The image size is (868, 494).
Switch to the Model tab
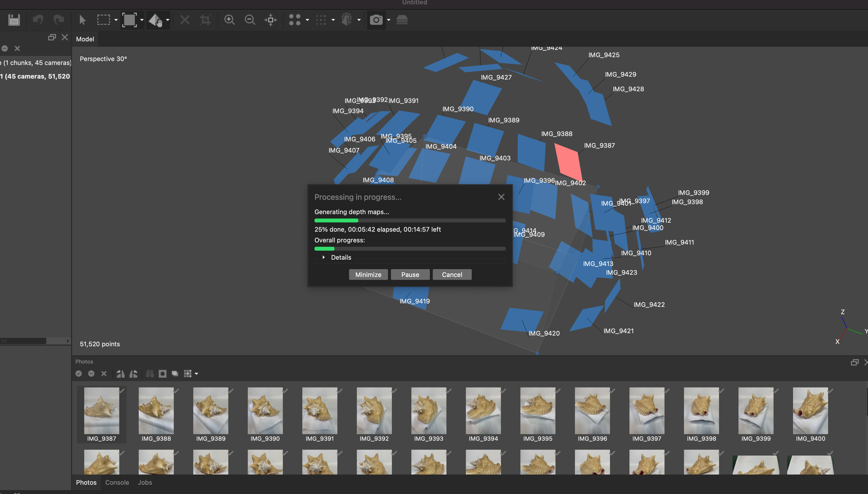point(85,39)
